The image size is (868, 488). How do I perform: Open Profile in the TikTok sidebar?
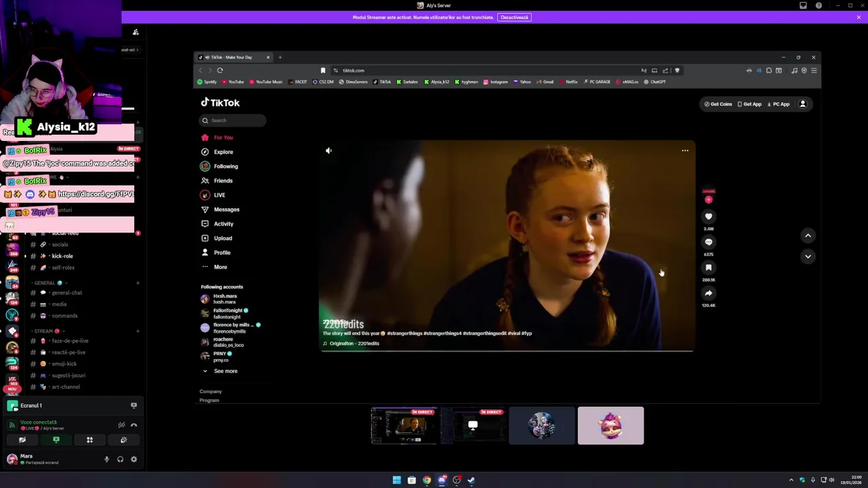(x=216, y=252)
